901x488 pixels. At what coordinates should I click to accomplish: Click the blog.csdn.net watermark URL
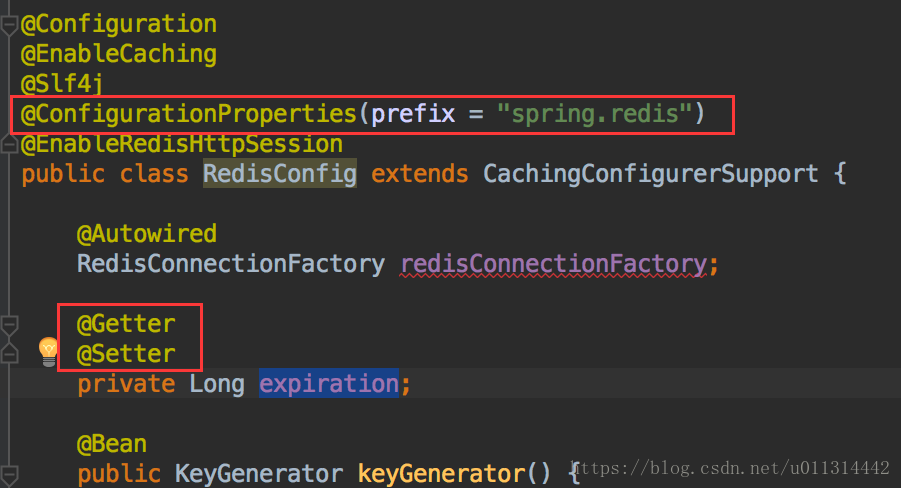732,468
